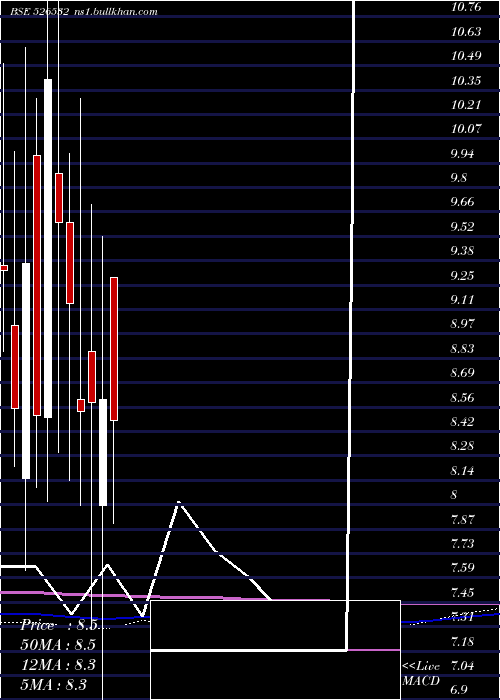The width and height of the screenshot is (500, 700).
Task: Click the '5MA : 8.3' legend line
Action: point(54,684)
